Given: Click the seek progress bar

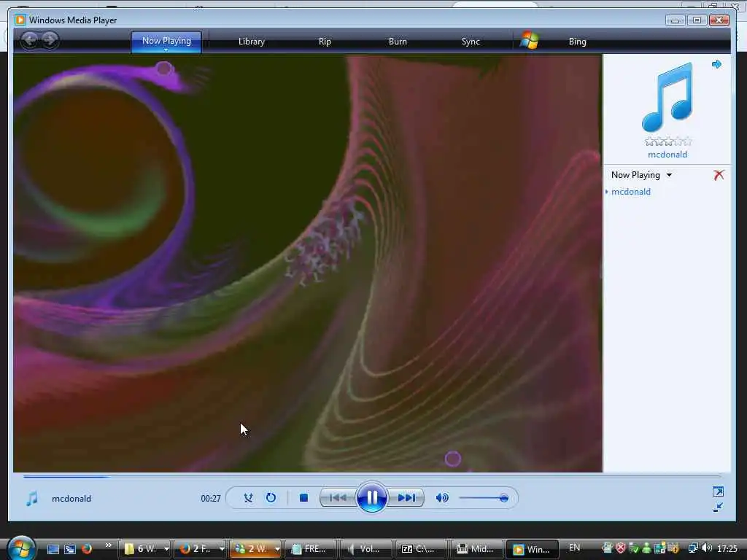Looking at the screenshot, I should coord(371,476).
